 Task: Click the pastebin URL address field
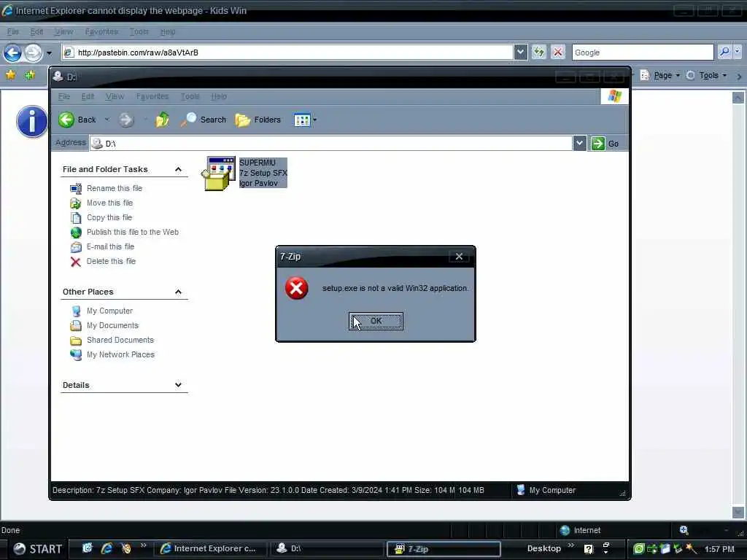287,52
